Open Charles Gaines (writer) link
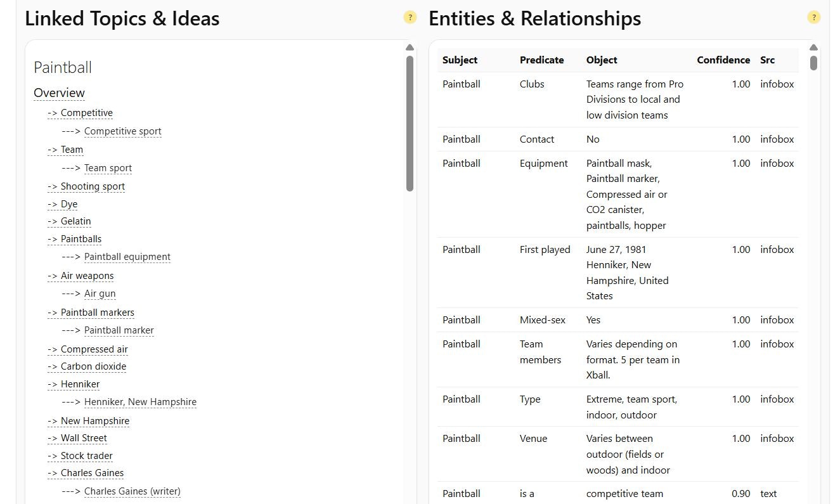 132,491
